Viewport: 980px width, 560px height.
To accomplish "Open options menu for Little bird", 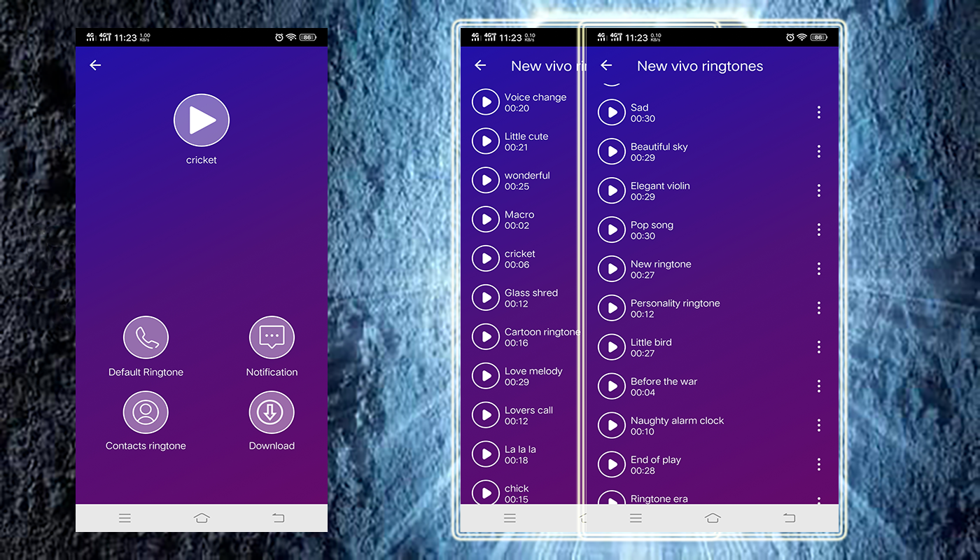I will (x=818, y=347).
